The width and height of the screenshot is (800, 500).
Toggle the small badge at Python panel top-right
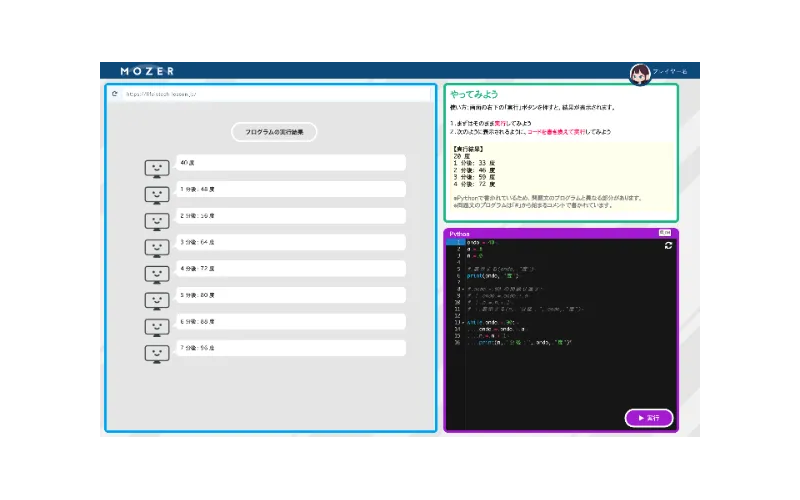click(x=666, y=232)
